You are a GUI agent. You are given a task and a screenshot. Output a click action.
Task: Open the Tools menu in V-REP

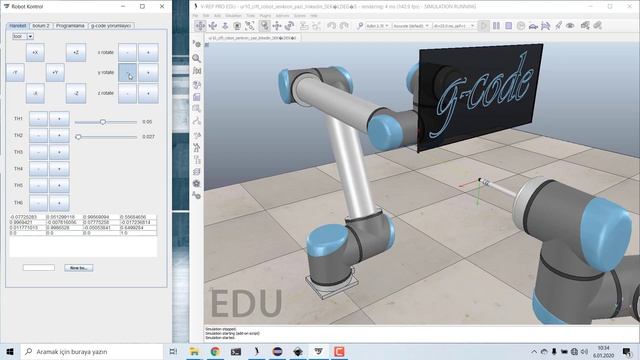(250, 16)
